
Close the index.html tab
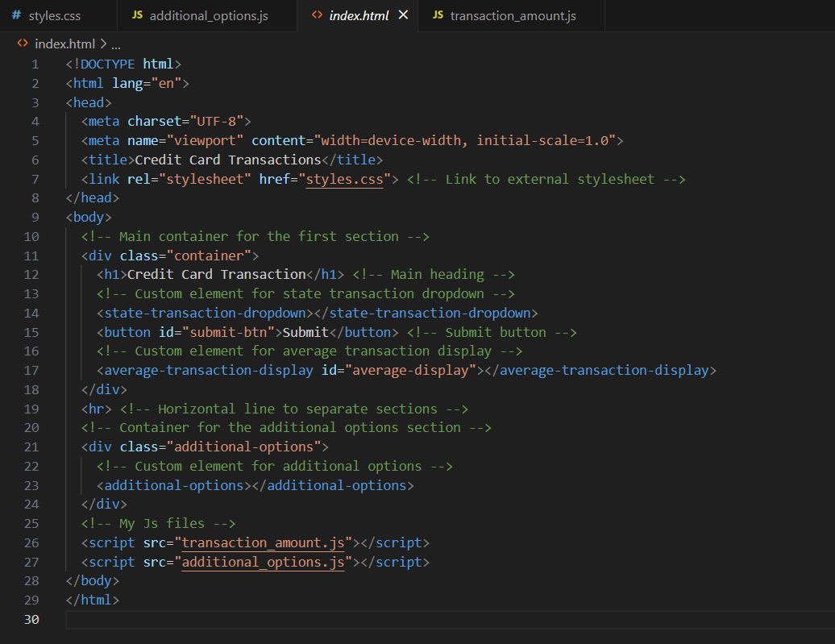tap(403, 15)
